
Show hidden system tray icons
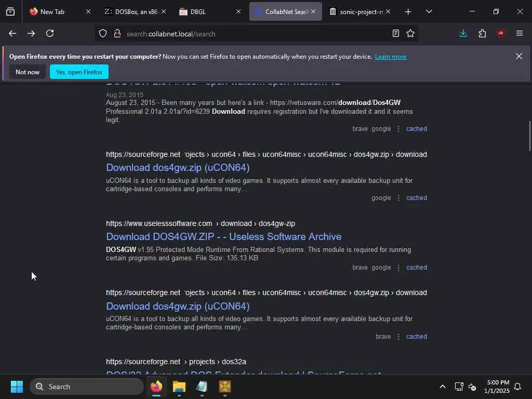(x=443, y=387)
